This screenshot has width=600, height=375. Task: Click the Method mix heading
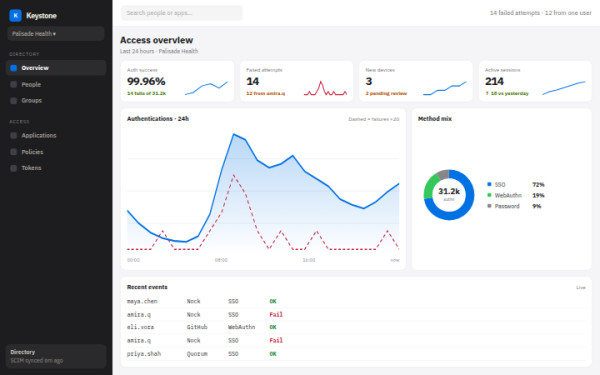(435, 119)
